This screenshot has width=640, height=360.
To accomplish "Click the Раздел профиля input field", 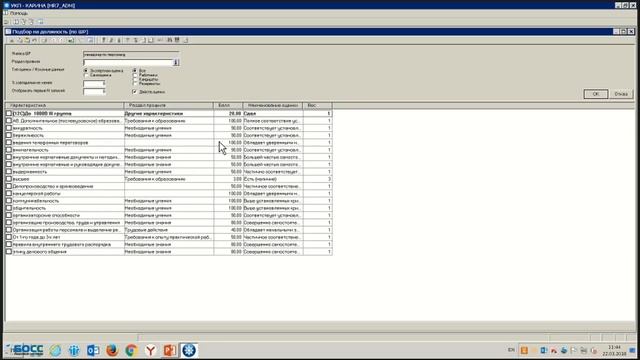I will pos(128,62).
